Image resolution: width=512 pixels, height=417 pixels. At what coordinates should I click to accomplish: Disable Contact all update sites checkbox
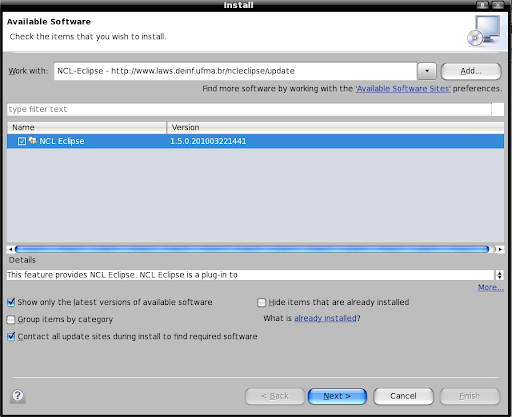(11, 336)
